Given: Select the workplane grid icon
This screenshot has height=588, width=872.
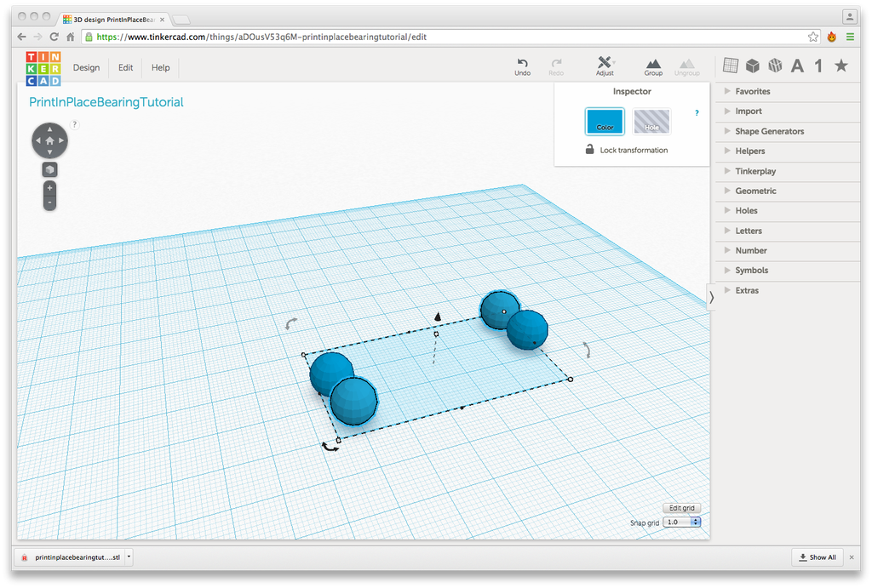Looking at the screenshot, I should [730, 66].
